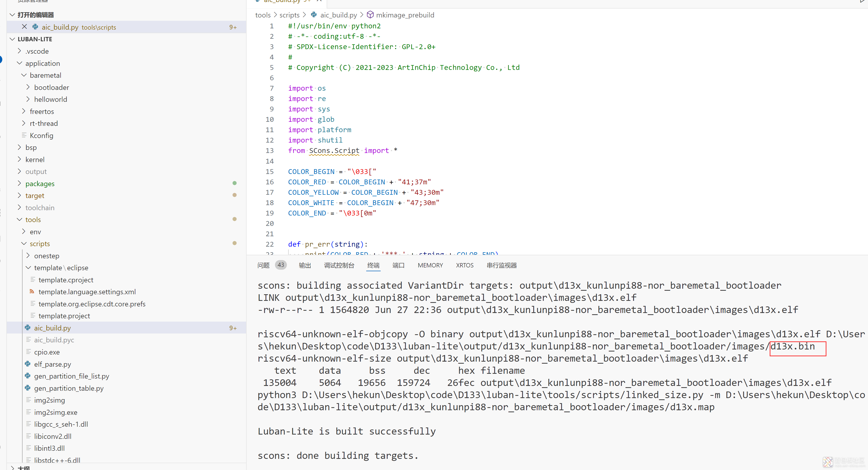Image resolution: width=868 pixels, height=470 pixels.
Task: Expand the packages folder
Action: [x=19, y=183]
